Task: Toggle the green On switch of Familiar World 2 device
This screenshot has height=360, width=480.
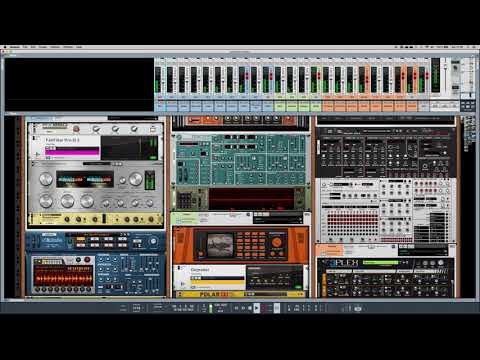Action: click(x=153, y=157)
